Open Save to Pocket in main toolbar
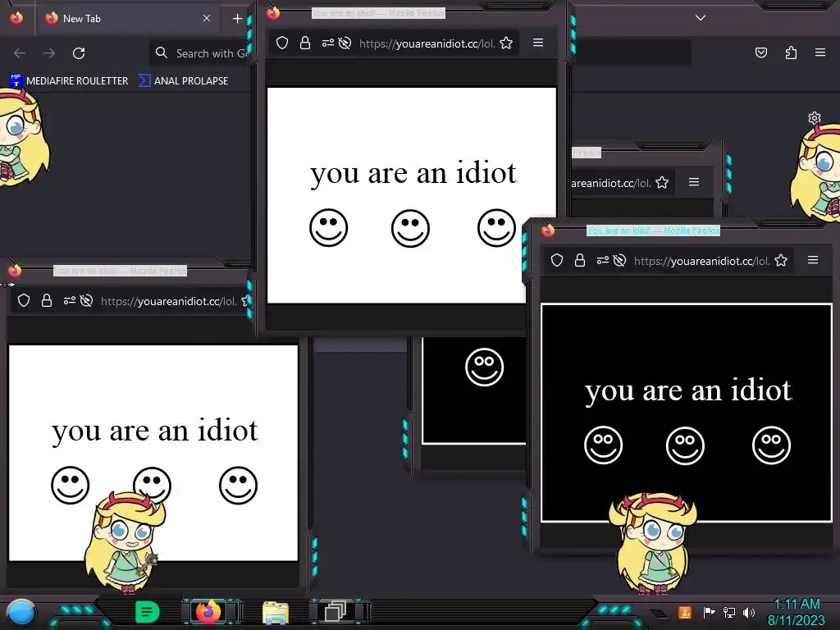Viewport: 840px width, 630px height. point(761,52)
